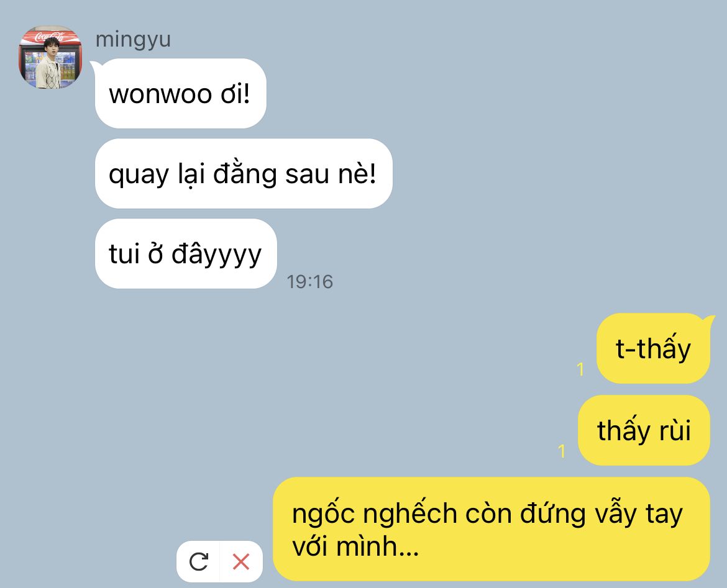This screenshot has width=727, height=588.
Task: Select the unsent "ngốc nghếch" message bubble
Action: coord(492,528)
